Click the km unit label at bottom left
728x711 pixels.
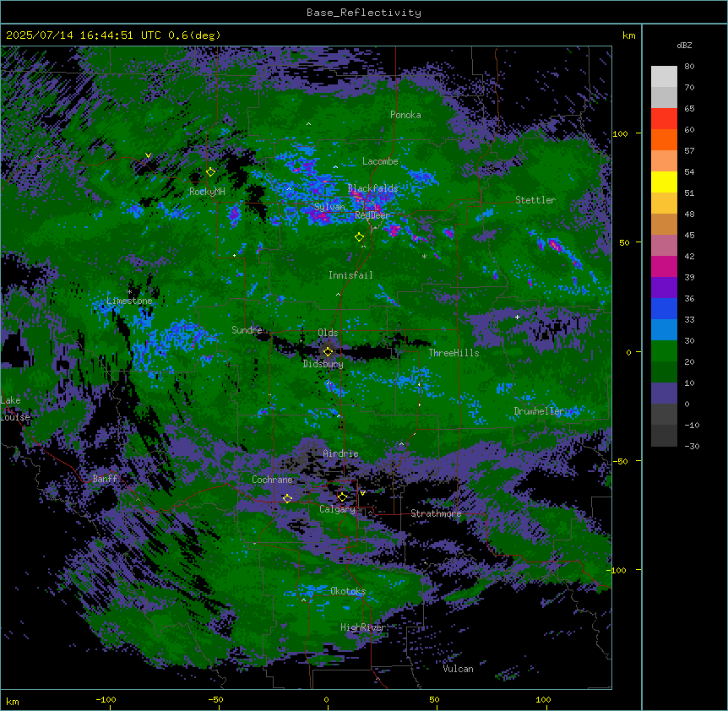[x=13, y=701]
